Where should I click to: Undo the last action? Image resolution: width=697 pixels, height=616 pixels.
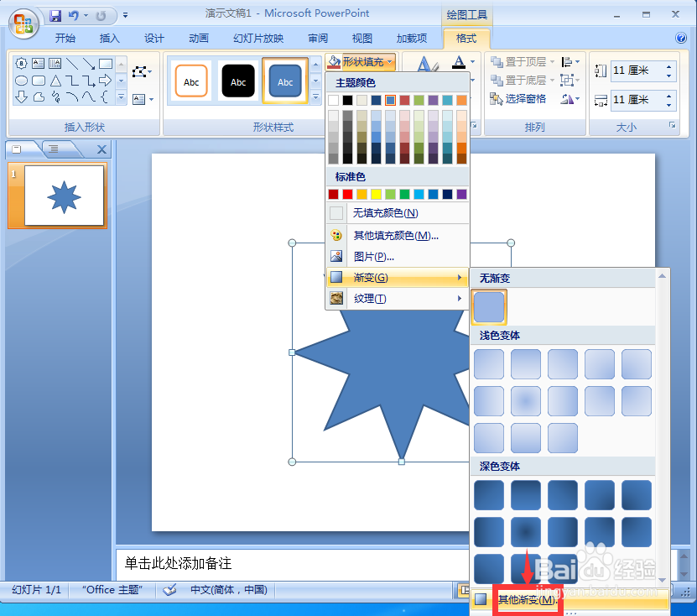pos(73,16)
